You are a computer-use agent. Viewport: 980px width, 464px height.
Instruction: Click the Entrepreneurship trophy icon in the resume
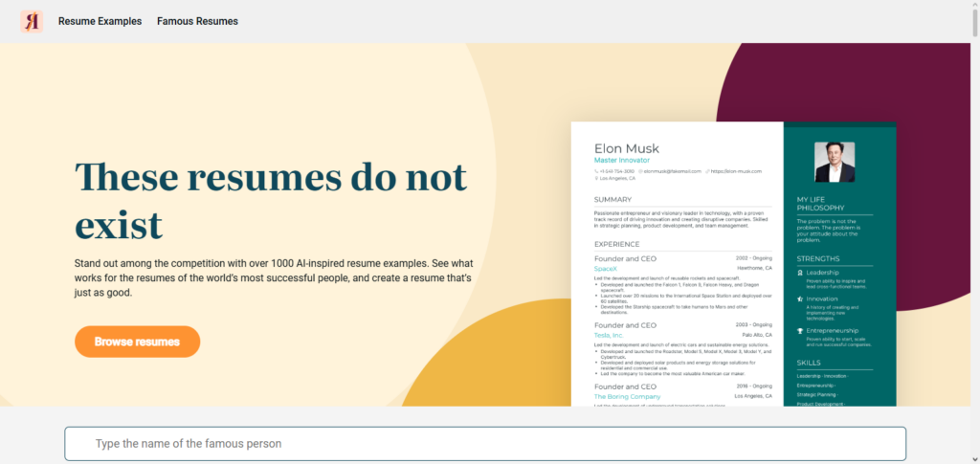(x=800, y=331)
